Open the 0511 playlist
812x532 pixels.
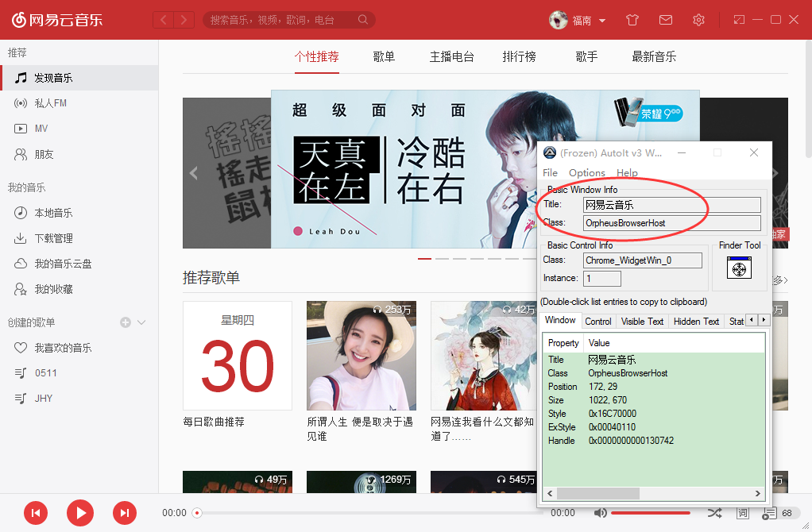click(79, 372)
